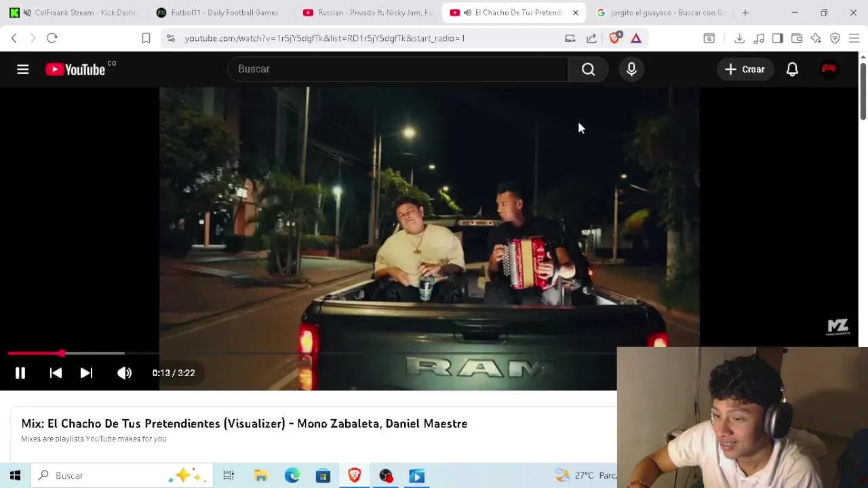Go back in browser history
This screenshot has height=488, width=868.
[14, 39]
